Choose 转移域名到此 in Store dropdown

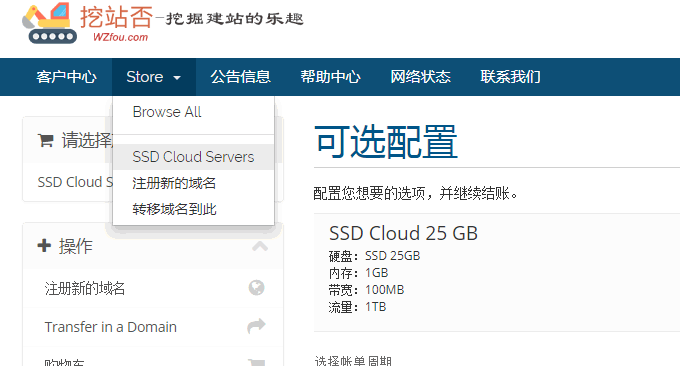174,209
